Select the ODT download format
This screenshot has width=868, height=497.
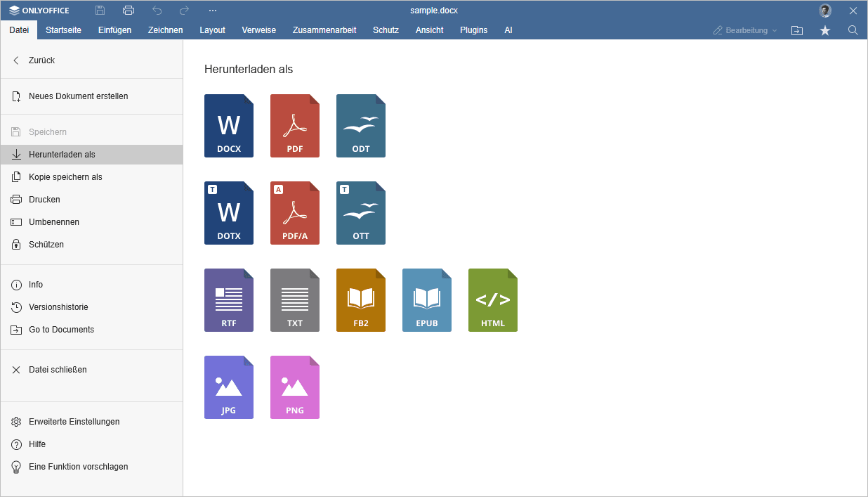point(361,126)
